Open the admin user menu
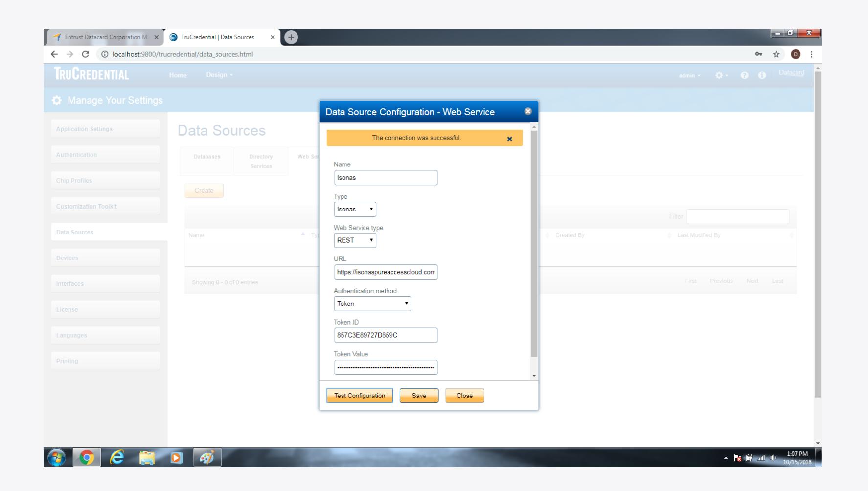Image resolution: width=868 pixels, height=491 pixels. tap(689, 76)
